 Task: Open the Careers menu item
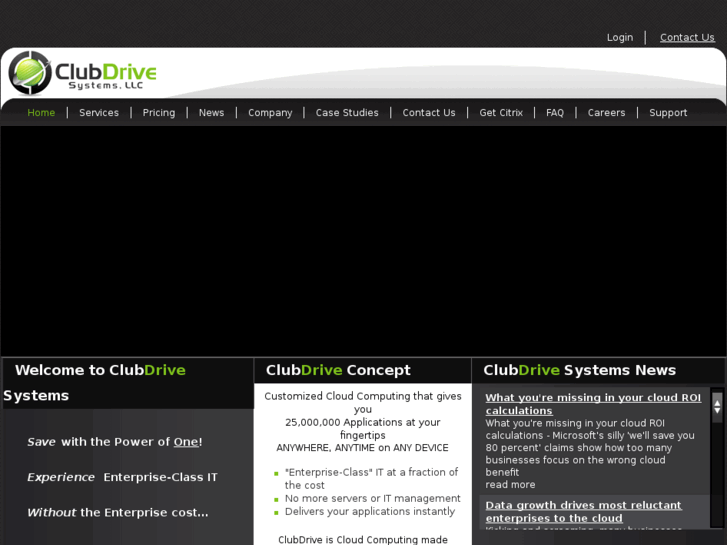tap(606, 113)
